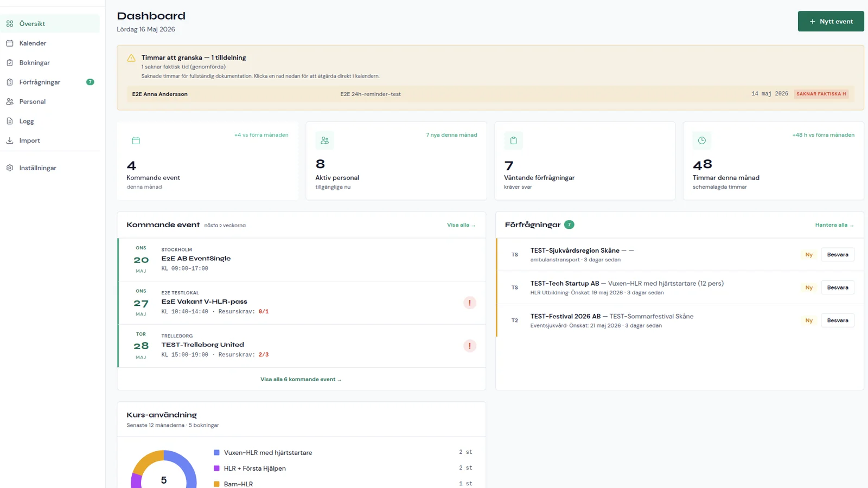Click the 'Lördag 16 Maj 2026' date text
Viewport: 868px width, 488px height.
click(146, 30)
